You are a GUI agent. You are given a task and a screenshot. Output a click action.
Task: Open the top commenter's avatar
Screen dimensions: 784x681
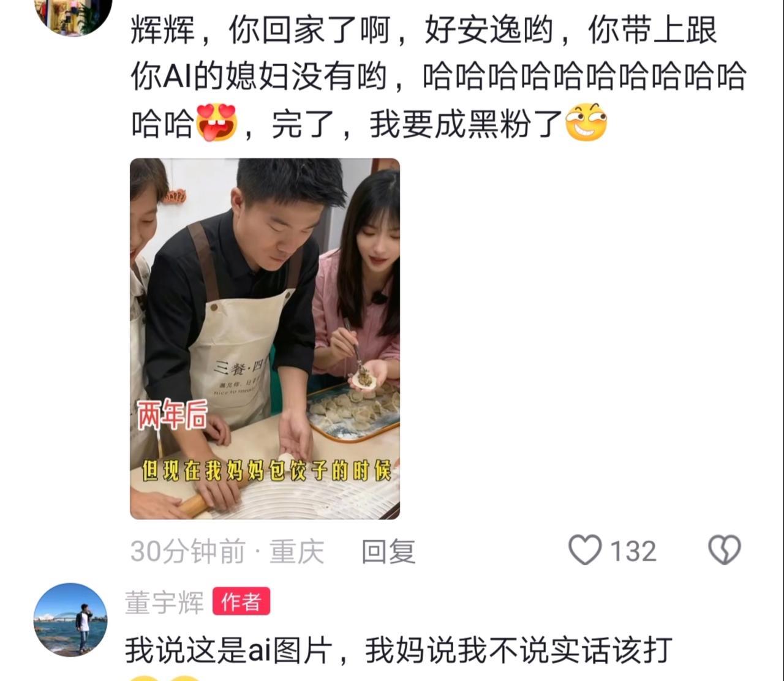pos(73,14)
